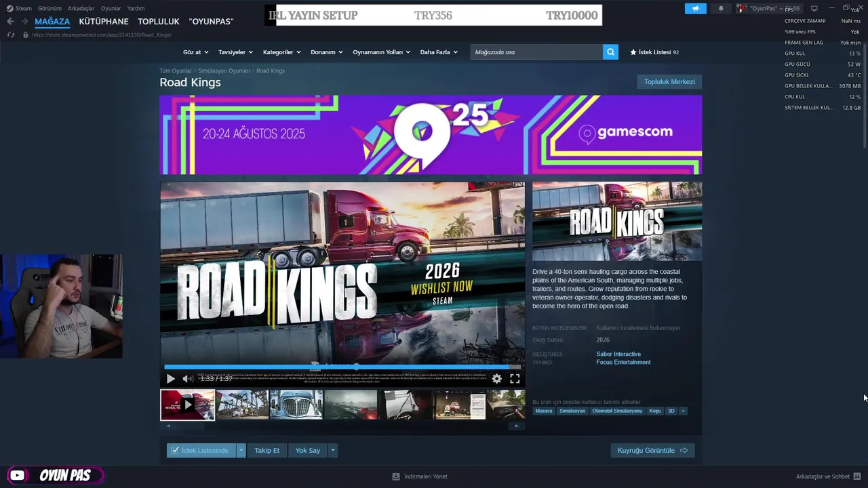Image resolution: width=868 pixels, height=488 pixels.
Task: Open the notifications bell
Action: (x=721, y=8)
